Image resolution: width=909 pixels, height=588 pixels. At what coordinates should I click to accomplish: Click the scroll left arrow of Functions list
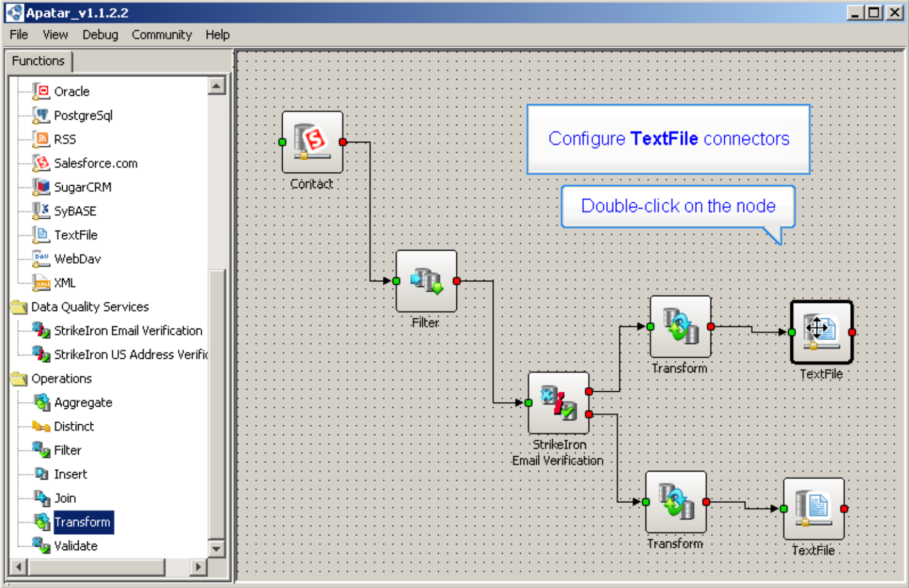pyautogui.click(x=19, y=567)
